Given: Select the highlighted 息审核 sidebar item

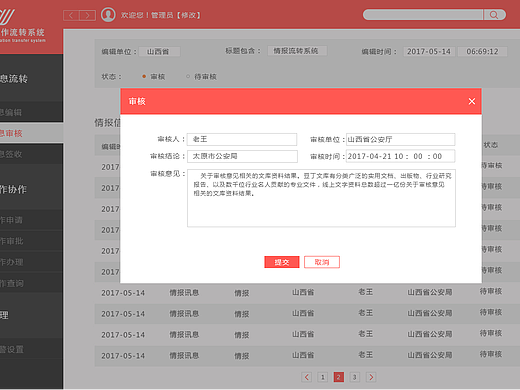Looking at the screenshot, I should tap(31, 133).
